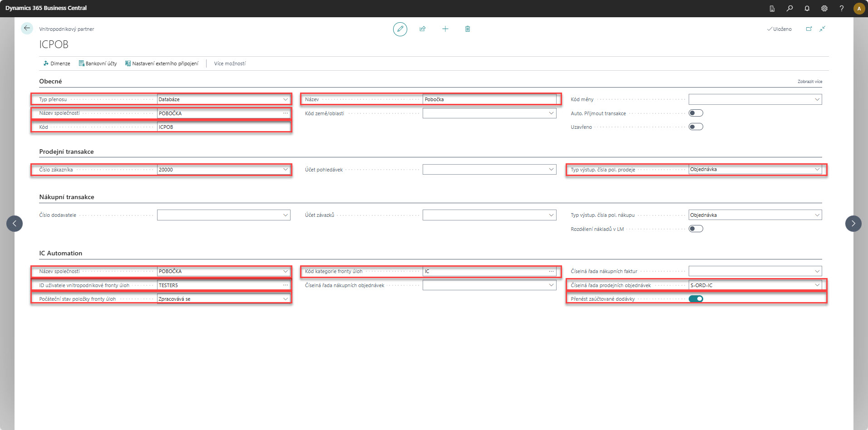Viewport: 868px width, 430px height.
Task: Open settings gear icon
Action: (824, 8)
